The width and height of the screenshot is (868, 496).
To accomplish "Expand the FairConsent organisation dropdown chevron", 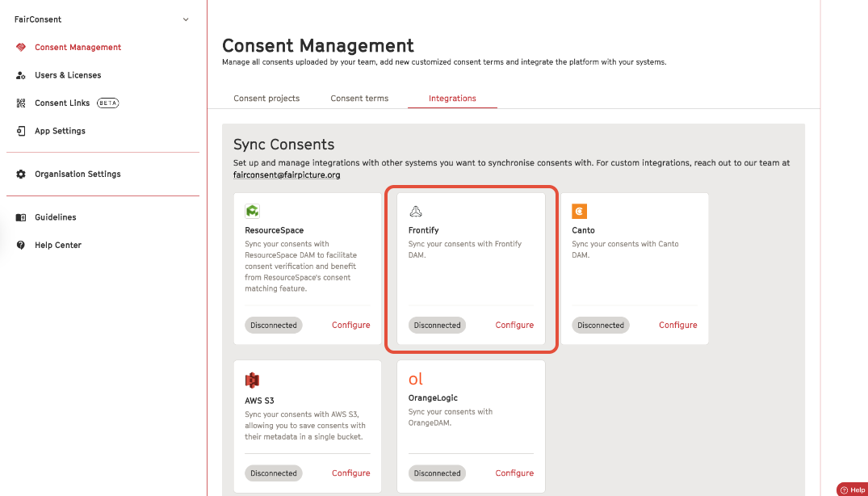I will coord(186,19).
